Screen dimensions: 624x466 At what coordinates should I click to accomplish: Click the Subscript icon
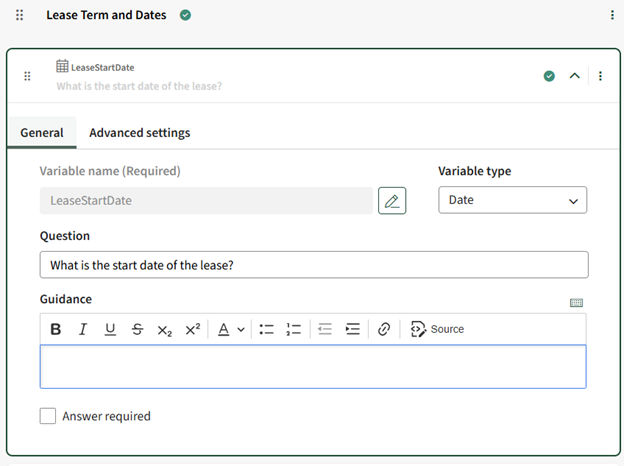165,329
